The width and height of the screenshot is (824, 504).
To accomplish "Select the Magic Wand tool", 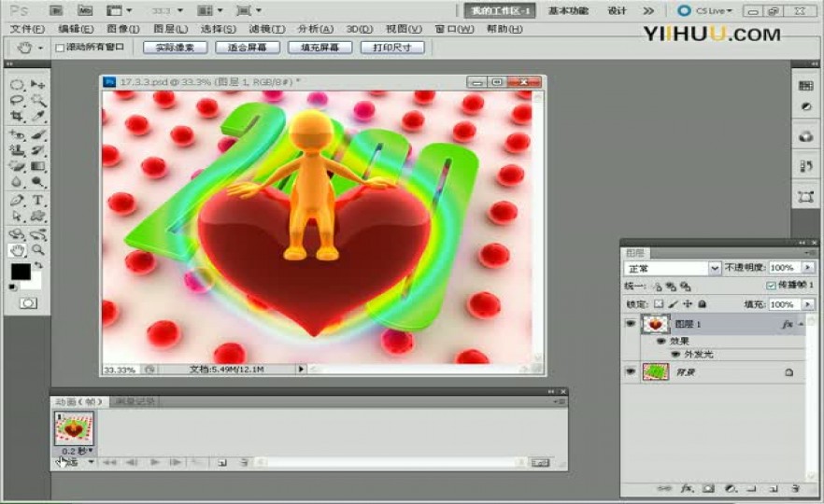I will point(37,100).
